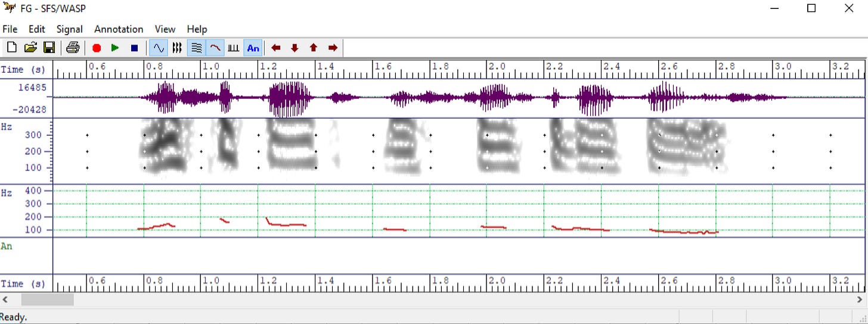Image resolution: width=868 pixels, height=324 pixels.
Task: Open an audio file using the folder icon
Action: coord(30,48)
